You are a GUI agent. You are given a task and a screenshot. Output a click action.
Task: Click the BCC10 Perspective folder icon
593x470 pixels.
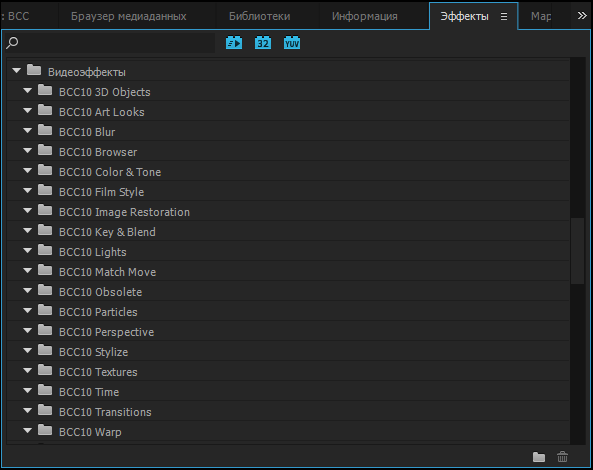tap(45, 330)
